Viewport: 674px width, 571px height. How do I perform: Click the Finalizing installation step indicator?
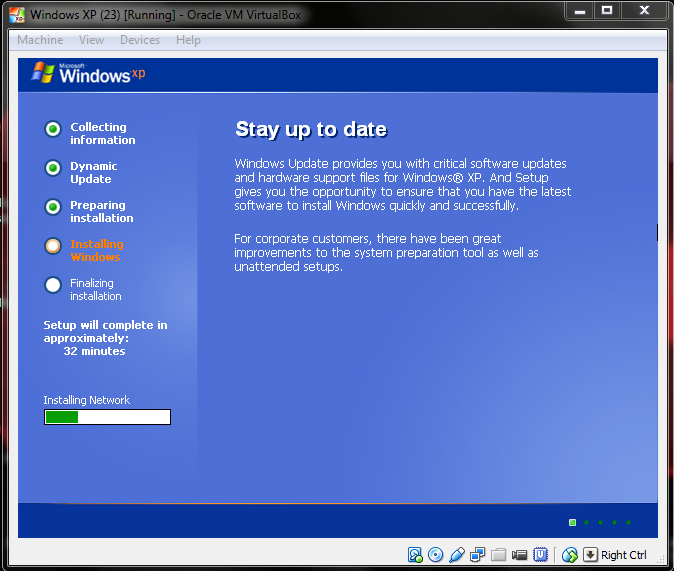(53, 285)
